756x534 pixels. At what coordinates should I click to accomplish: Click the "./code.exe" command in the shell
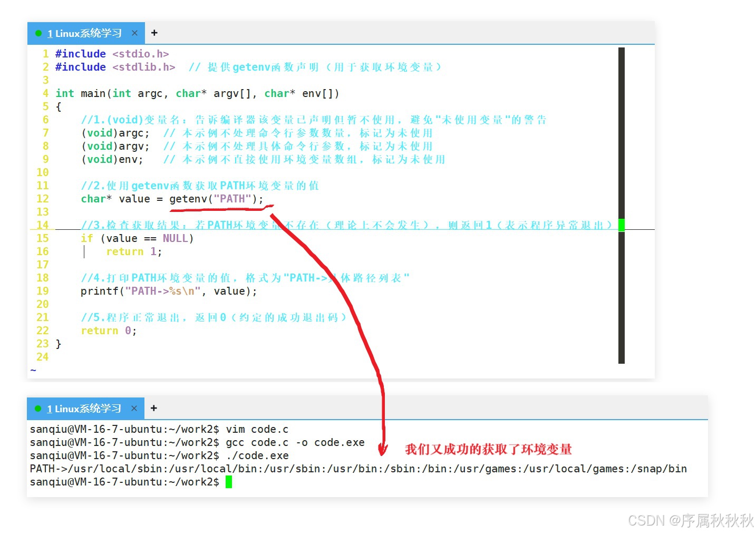[257, 455]
